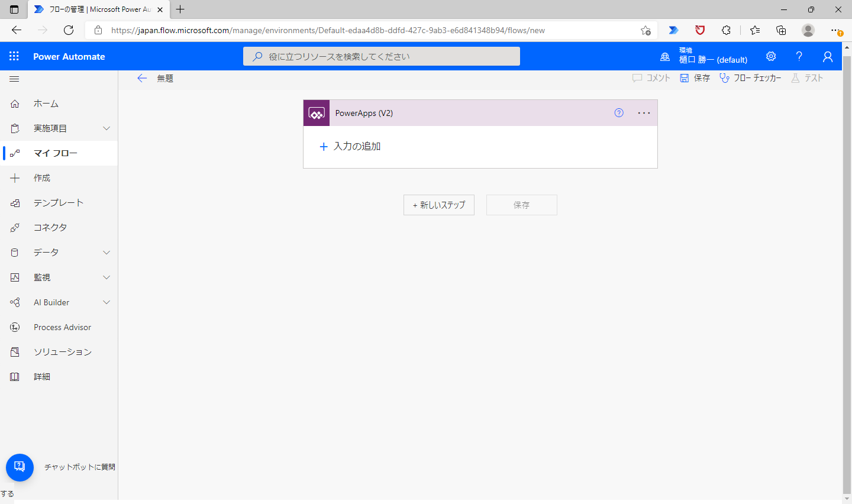Expand the データ section chevron
Viewport: 852px width, 504px height.
(x=106, y=253)
